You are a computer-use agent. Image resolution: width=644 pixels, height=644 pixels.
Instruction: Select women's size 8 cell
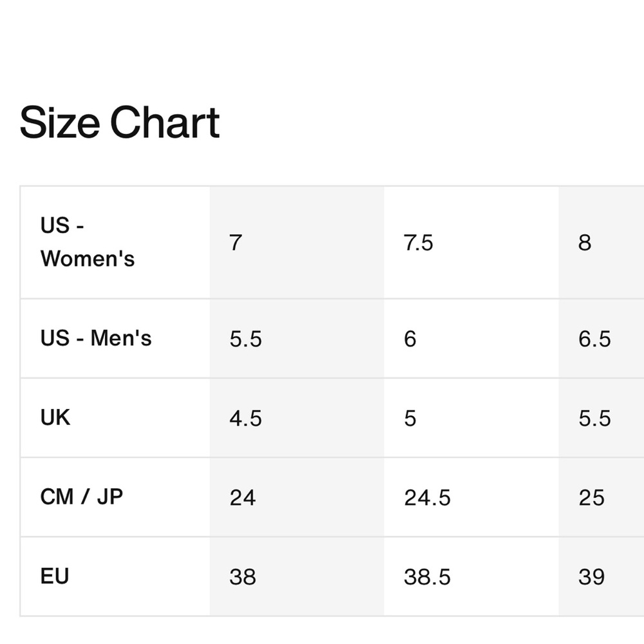[x=601, y=242]
